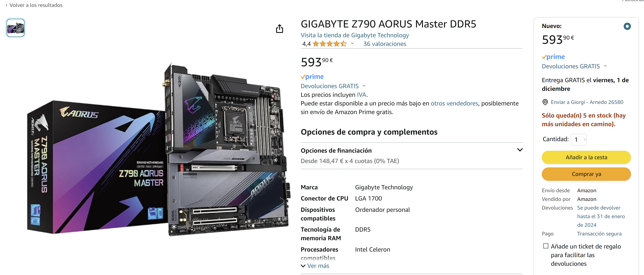Select the Nuevo radio button
The image size is (644, 275).
pyautogui.click(x=627, y=26)
